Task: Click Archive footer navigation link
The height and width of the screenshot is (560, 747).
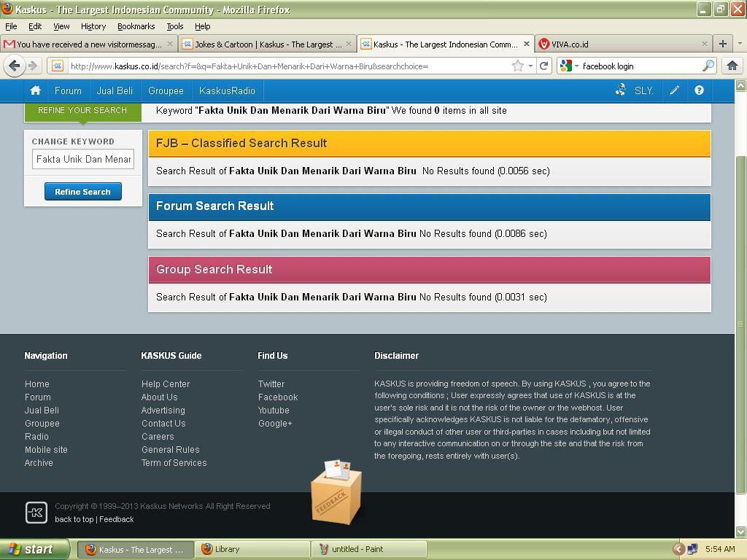Action: point(39,463)
